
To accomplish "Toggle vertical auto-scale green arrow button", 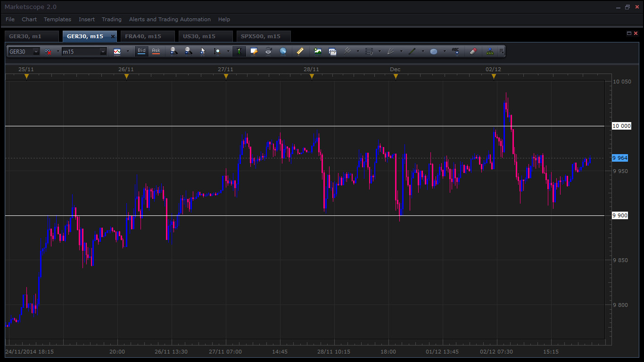I will (x=239, y=51).
